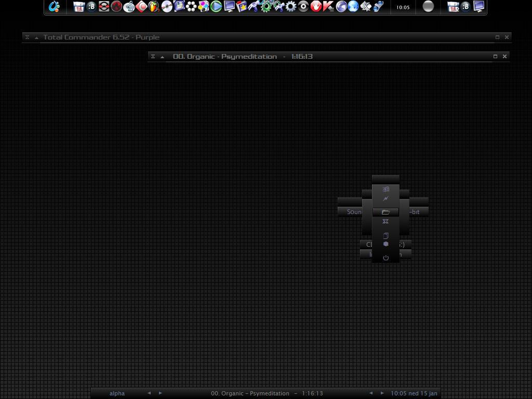
Task: Launch Kaspersky red K icon
Action: [x=328, y=6]
